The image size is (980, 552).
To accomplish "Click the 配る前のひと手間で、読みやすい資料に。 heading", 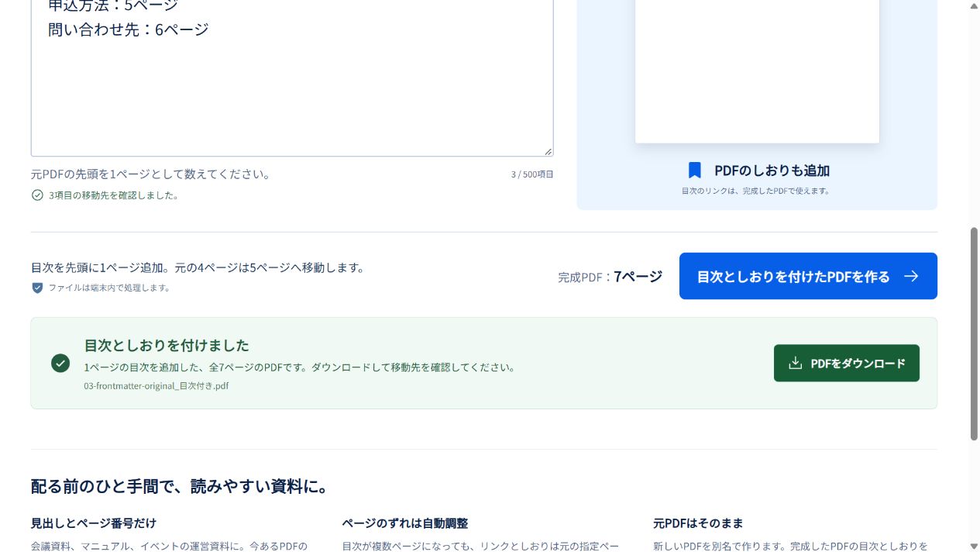I will (x=180, y=487).
